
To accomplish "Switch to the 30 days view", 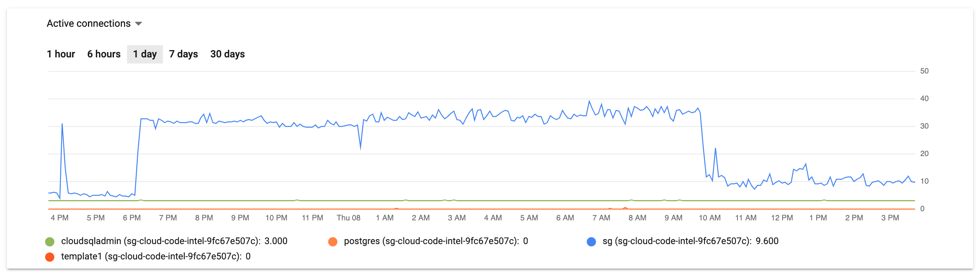I will [228, 54].
